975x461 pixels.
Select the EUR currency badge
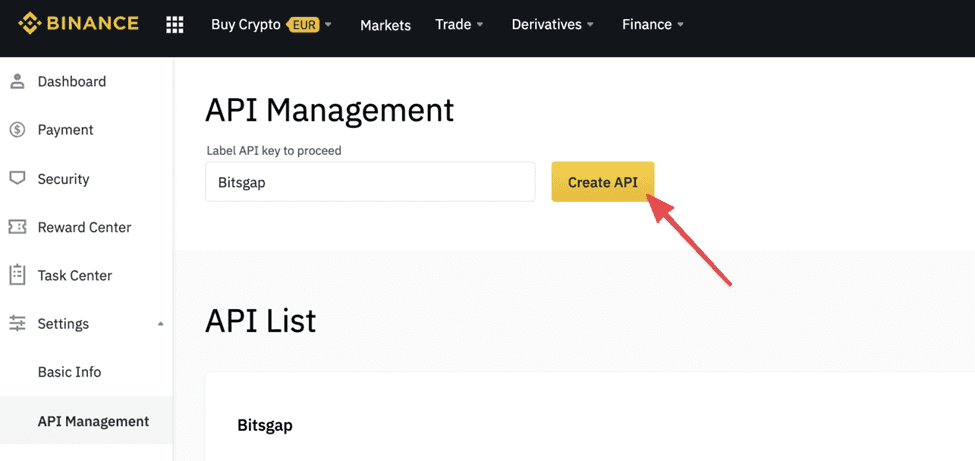(303, 25)
